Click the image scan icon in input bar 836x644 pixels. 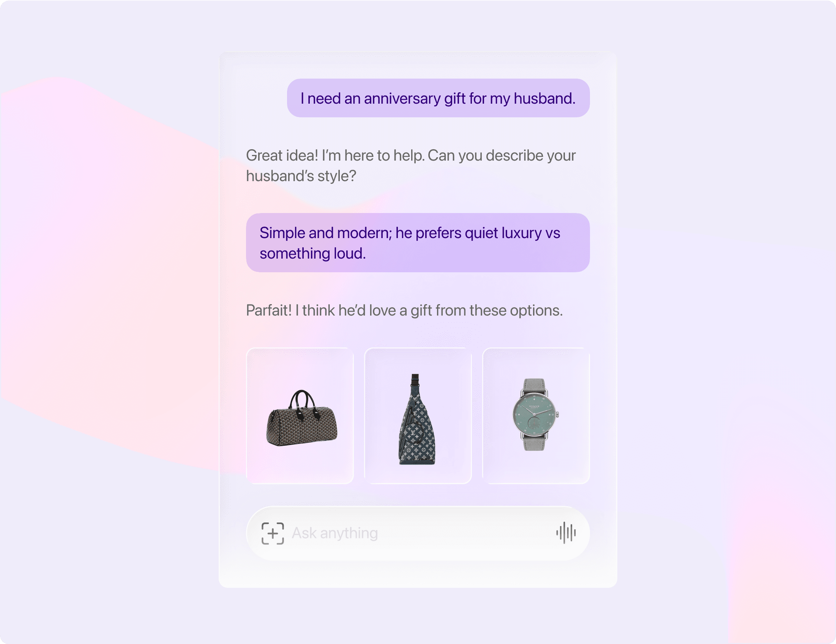pyautogui.click(x=273, y=533)
